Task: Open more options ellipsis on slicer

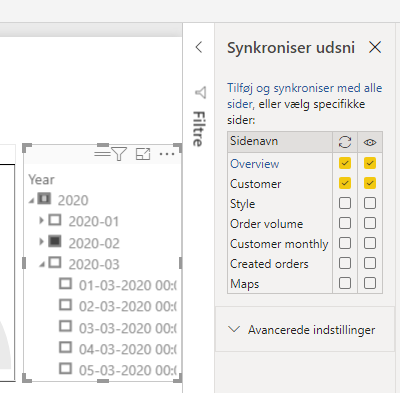Action: pos(167,154)
